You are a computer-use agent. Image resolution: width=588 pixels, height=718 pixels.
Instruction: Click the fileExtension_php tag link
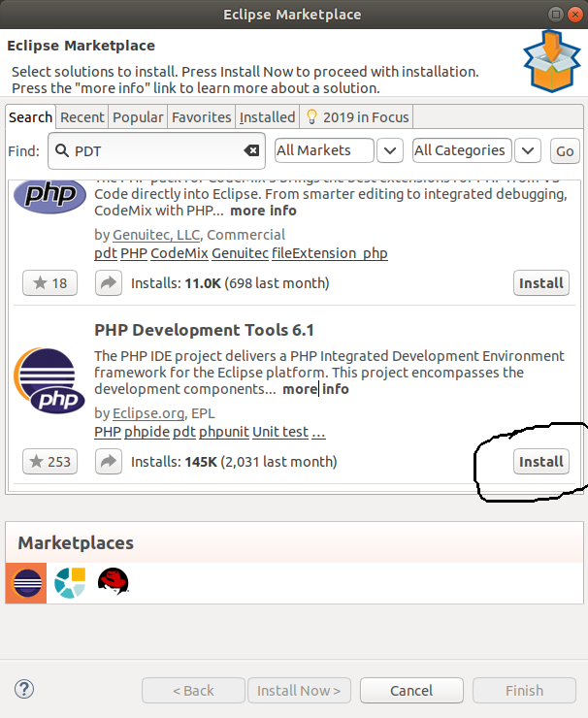[330, 253]
